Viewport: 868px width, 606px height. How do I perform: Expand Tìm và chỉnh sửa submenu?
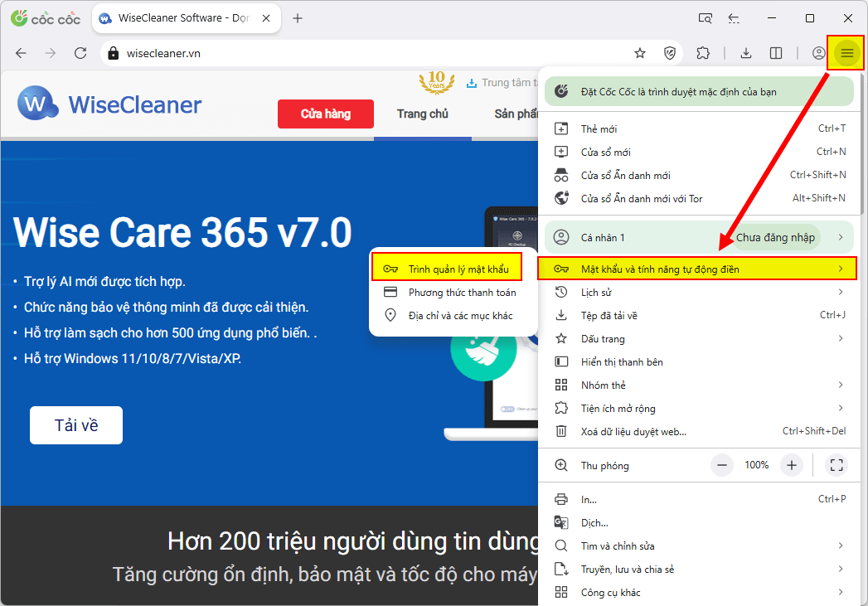(x=699, y=546)
